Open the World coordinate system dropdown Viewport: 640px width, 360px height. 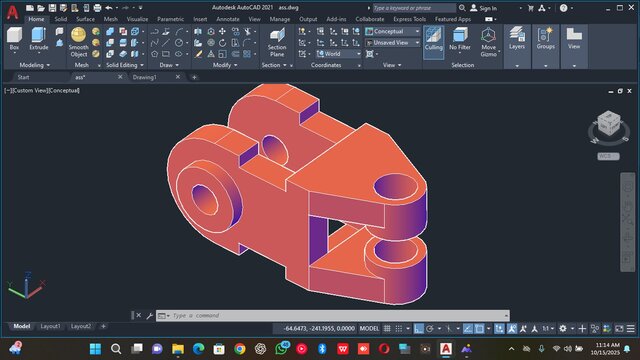338,53
